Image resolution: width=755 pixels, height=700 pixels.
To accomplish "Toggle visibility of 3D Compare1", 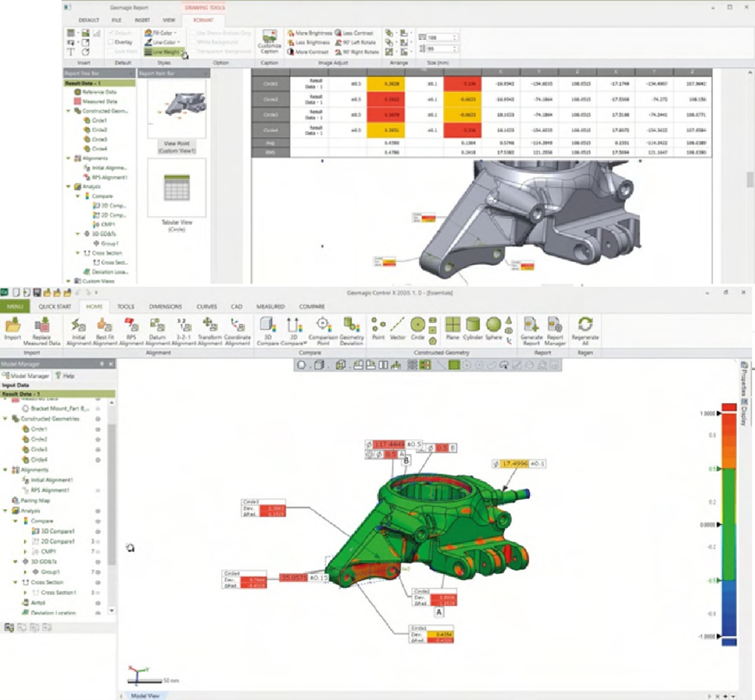I will [98, 531].
